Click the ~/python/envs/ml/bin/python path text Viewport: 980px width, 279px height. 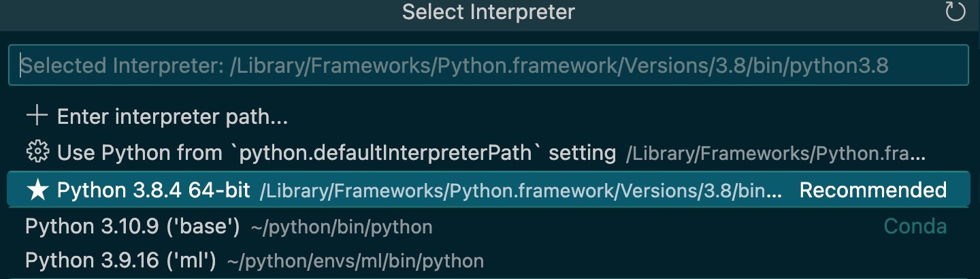coord(355,261)
